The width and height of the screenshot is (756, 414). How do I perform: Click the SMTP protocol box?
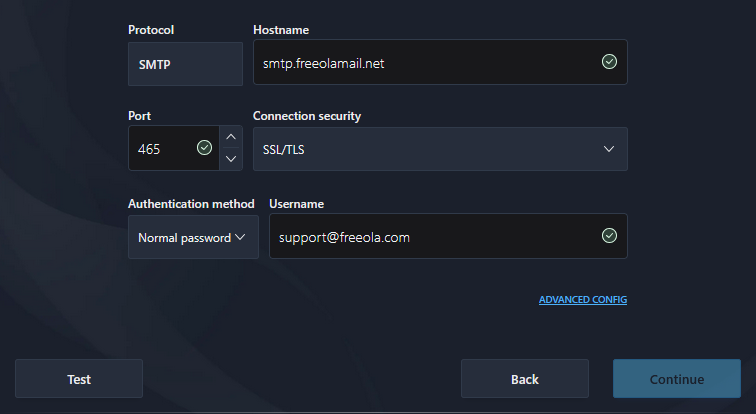185,63
